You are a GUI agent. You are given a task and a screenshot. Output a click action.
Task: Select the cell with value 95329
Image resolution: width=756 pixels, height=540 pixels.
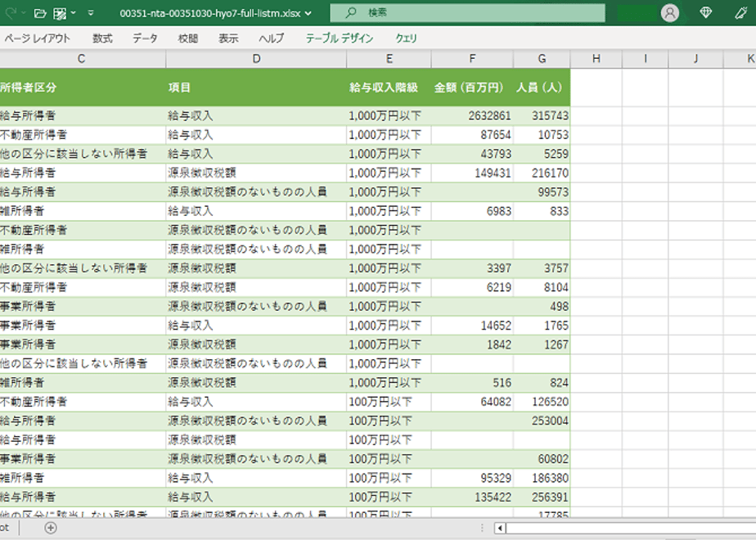coord(473,479)
